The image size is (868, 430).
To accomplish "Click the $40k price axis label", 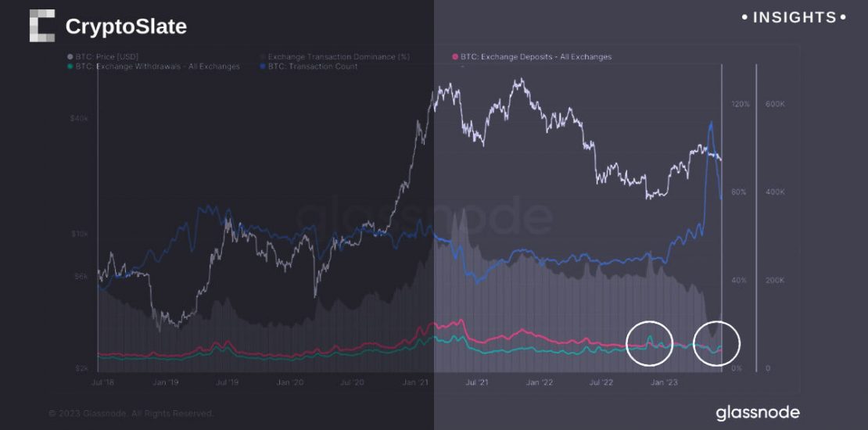I will [79, 118].
